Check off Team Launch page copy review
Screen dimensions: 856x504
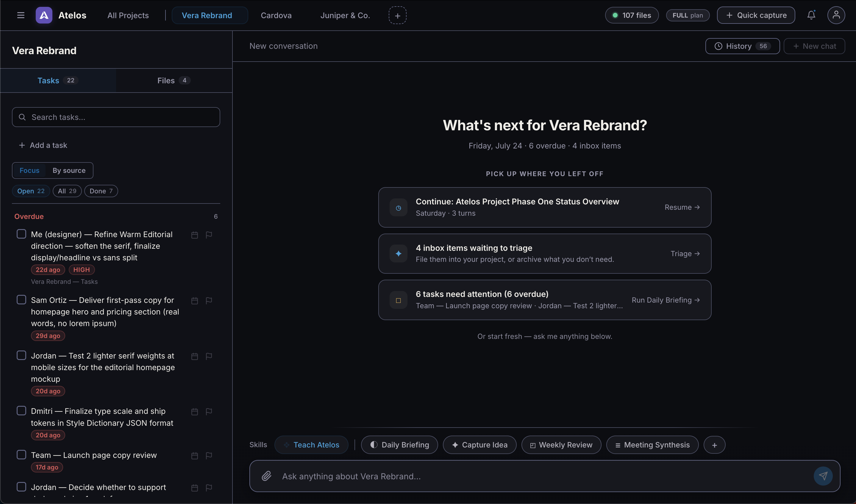[21, 455]
